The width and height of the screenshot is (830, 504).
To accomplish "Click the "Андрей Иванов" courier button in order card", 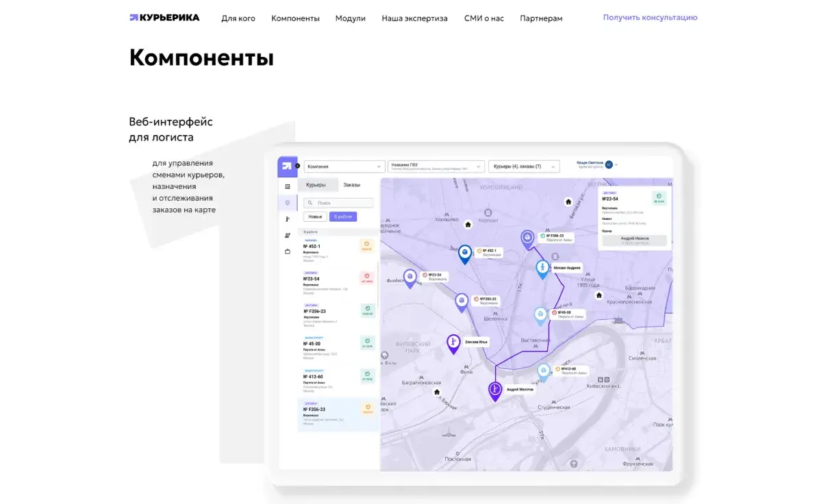I will [634, 240].
